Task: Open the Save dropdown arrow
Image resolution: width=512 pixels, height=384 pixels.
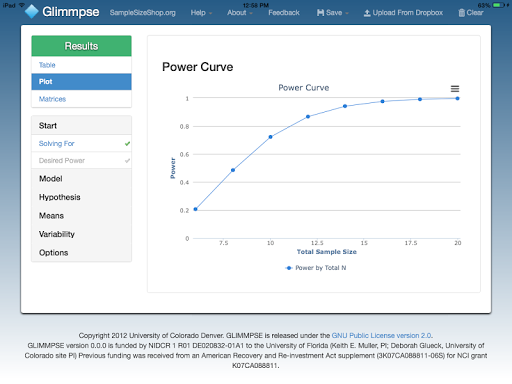Action: [347, 13]
